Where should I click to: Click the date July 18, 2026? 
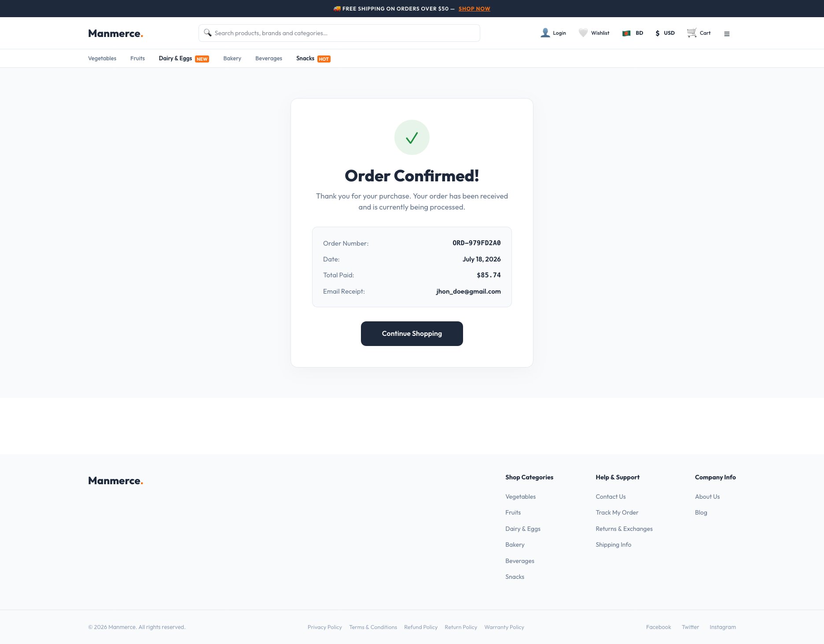coord(482,259)
